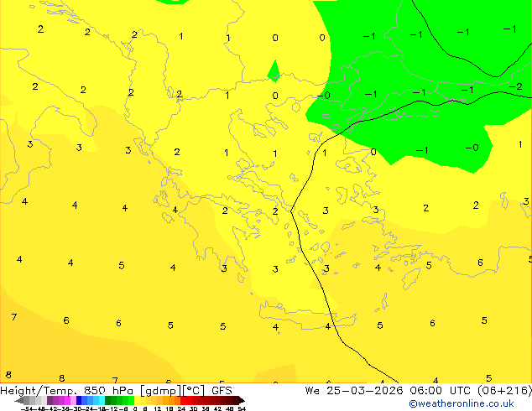
Task: Select the darkest green legend swatch at -12
Action: [x=108, y=400]
